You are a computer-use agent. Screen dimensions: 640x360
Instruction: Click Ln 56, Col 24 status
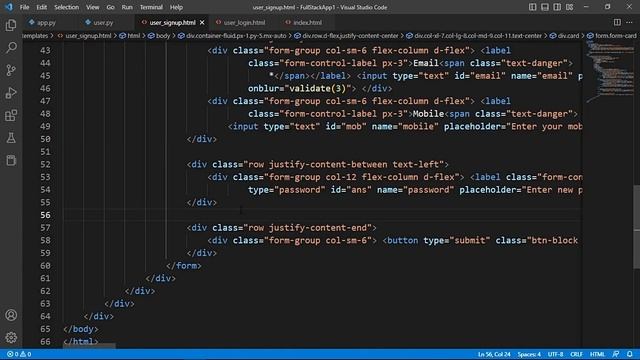[494, 354]
